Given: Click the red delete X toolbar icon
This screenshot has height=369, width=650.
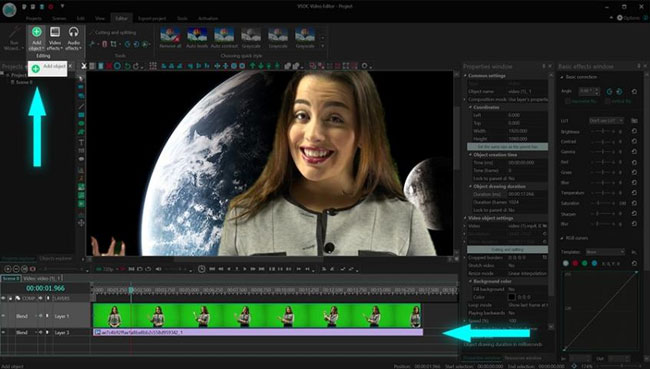Looking at the screenshot, I should point(109,66).
